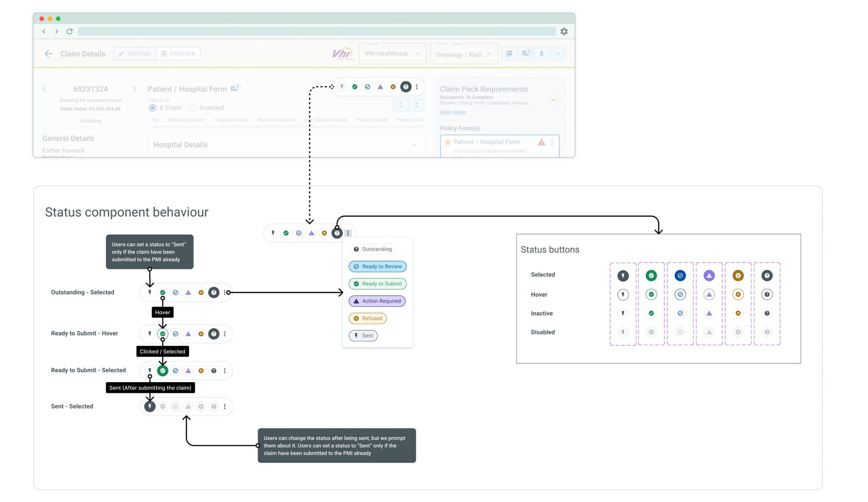Image resolution: width=868 pixels, height=502 pixels.
Task: Click back arrow beside Claim Details
Action: tap(48, 54)
